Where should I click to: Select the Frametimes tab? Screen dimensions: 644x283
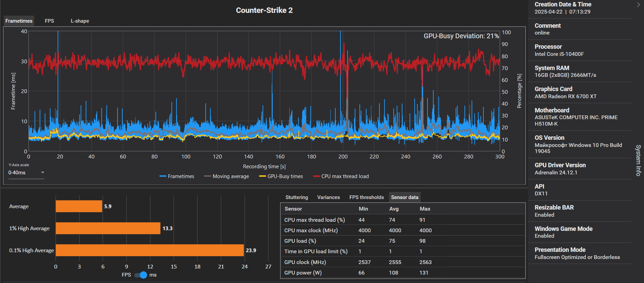(19, 21)
